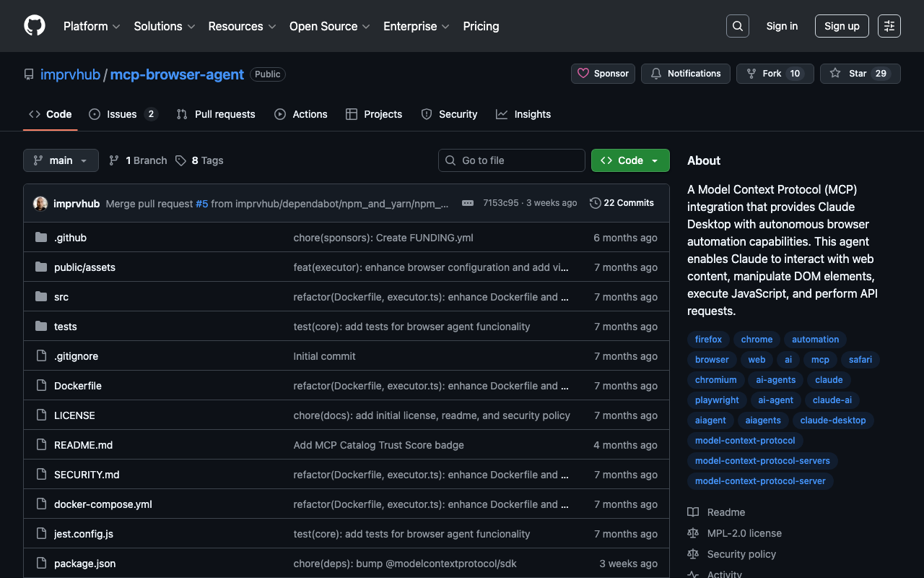Click the Go to file search field
Image resolution: width=924 pixels, height=578 pixels.
point(512,160)
